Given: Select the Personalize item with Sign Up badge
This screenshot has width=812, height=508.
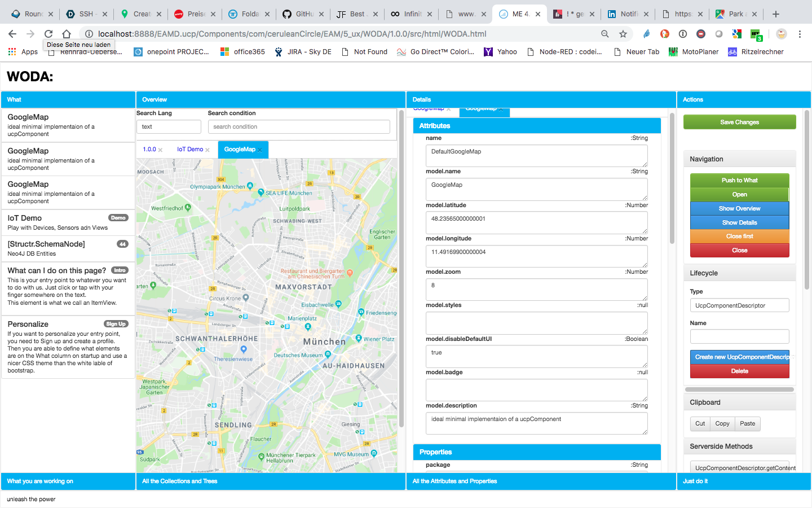Looking at the screenshot, I should click(x=68, y=347).
